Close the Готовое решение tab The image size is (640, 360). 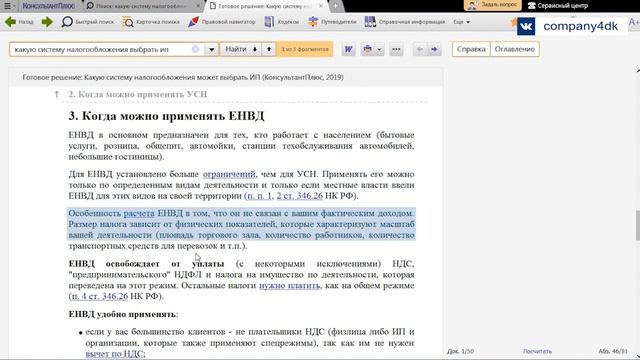321,6
